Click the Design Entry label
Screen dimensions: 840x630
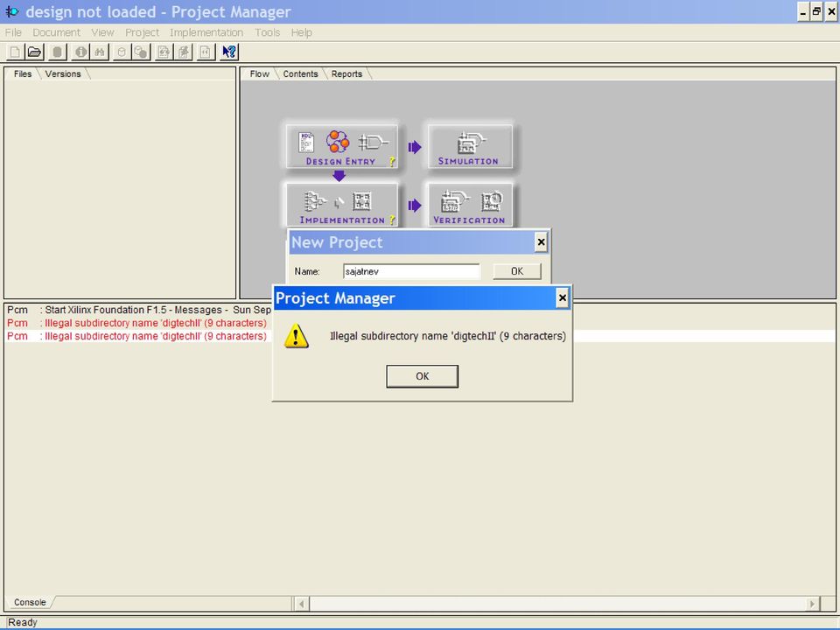pyautogui.click(x=340, y=161)
